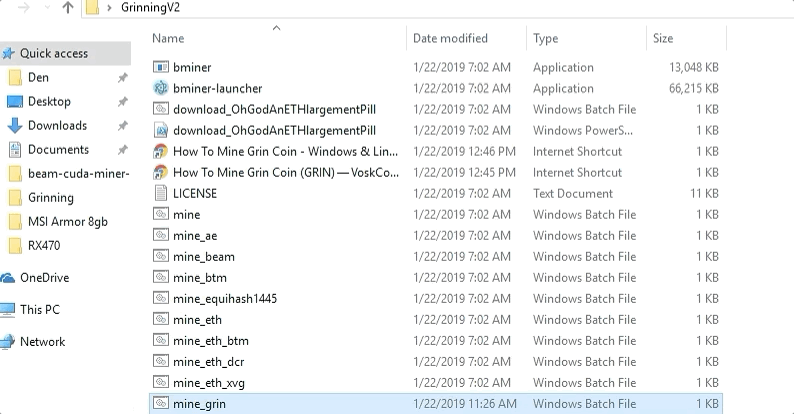This screenshot has height=414, width=794.
Task: Select the file name bminer-launcher
Action: coord(218,88)
